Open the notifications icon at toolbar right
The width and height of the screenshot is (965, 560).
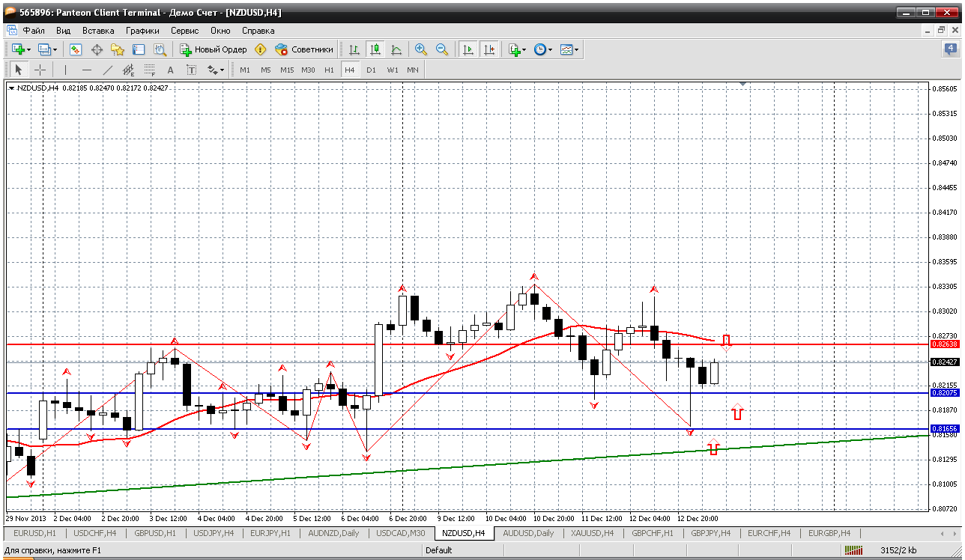(950, 49)
